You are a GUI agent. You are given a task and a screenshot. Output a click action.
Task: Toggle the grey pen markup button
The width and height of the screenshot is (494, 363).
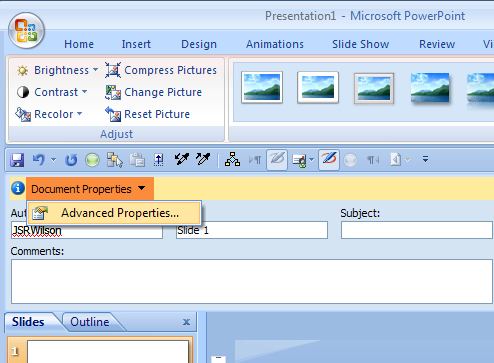[x=277, y=160]
